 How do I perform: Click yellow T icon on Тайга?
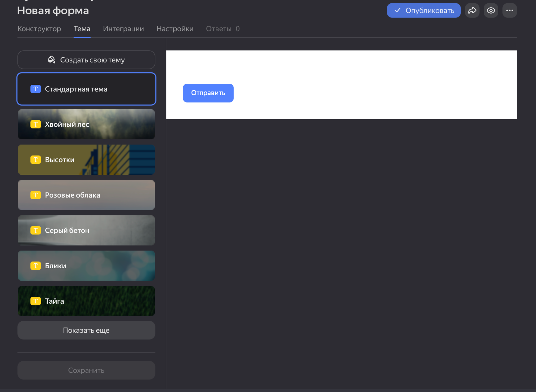[36, 301]
